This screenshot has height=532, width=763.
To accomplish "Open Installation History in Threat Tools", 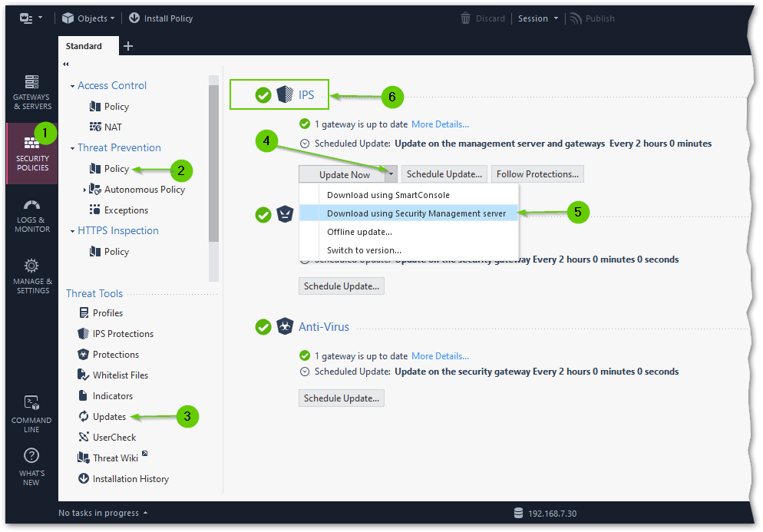I will (x=124, y=479).
